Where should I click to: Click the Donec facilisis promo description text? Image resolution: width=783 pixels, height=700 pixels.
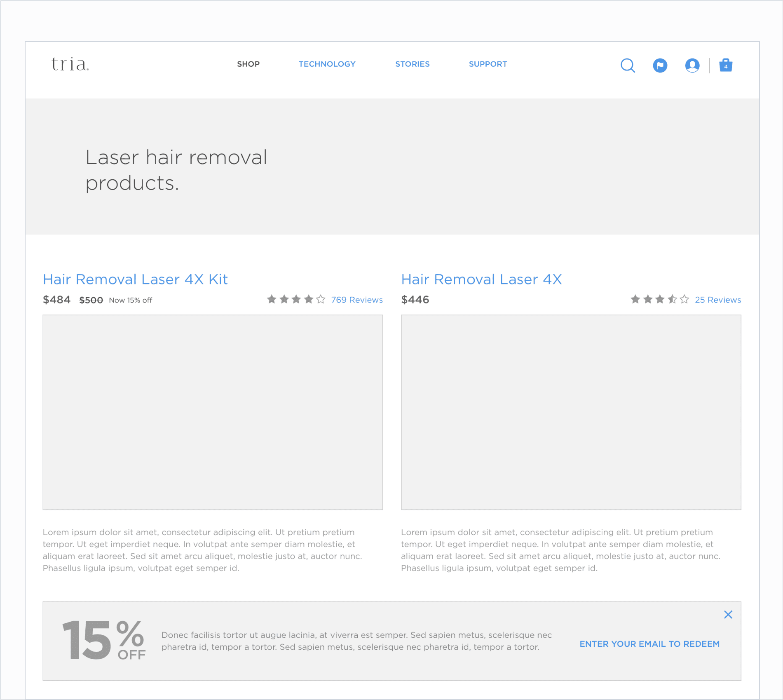pyautogui.click(x=356, y=641)
